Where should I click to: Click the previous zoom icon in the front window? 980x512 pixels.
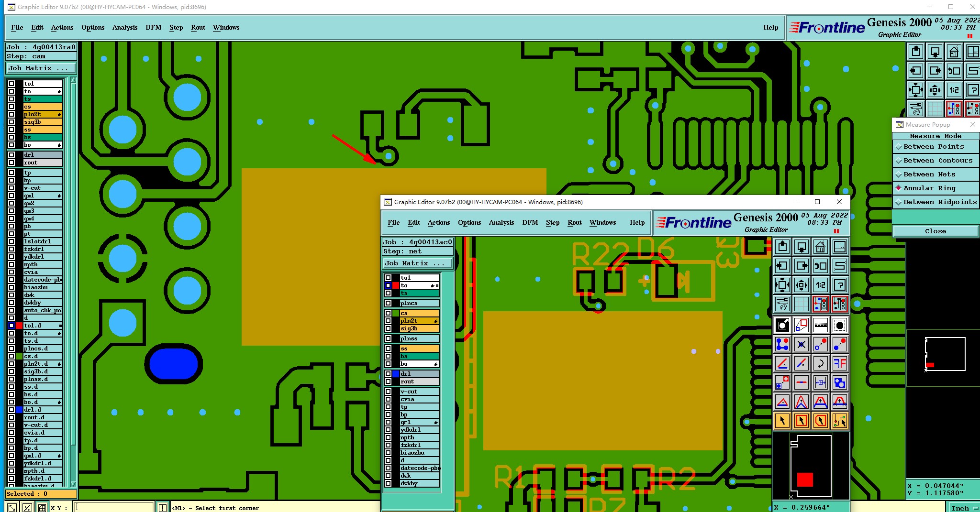(x=821, y=266)
